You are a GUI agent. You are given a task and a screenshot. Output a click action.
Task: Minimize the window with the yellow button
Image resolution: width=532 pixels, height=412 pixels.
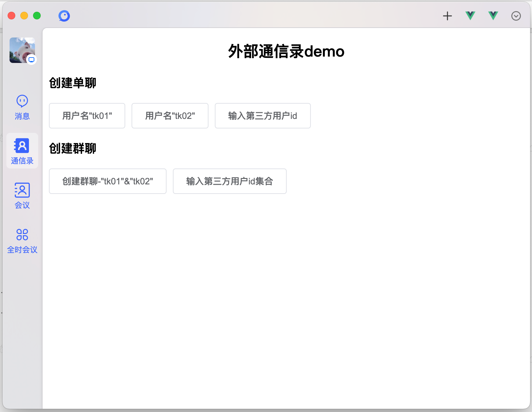point(24,16)
